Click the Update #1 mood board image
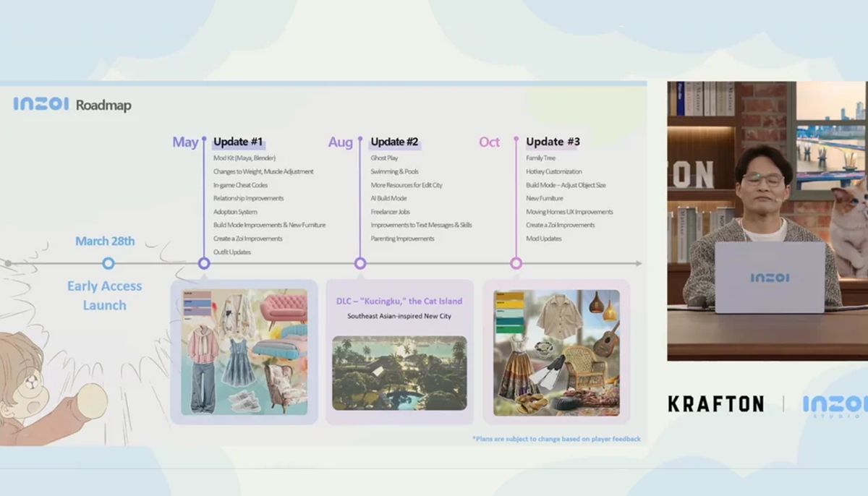This screenshot has width=868, height=496. tap(244, 352)
